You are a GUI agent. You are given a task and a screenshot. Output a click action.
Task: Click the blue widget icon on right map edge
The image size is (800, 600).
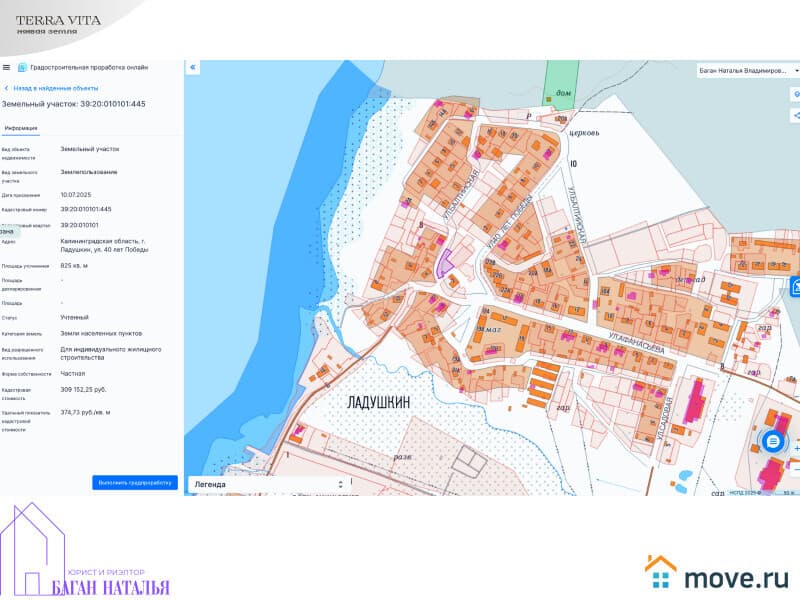pos(796,285)
